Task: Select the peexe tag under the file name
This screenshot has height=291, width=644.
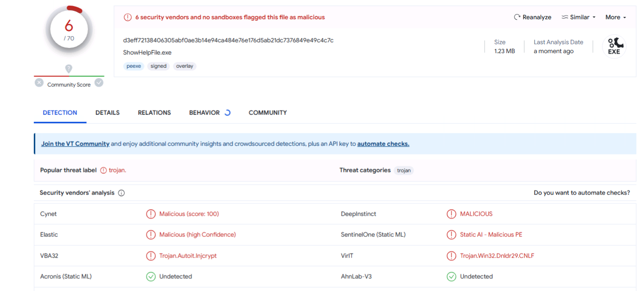Action: (x=133, y=66)
